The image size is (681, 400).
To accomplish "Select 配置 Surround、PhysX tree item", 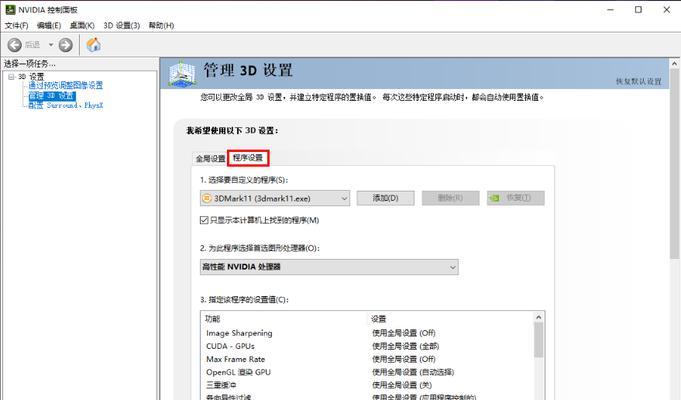I will click(66, 105).
